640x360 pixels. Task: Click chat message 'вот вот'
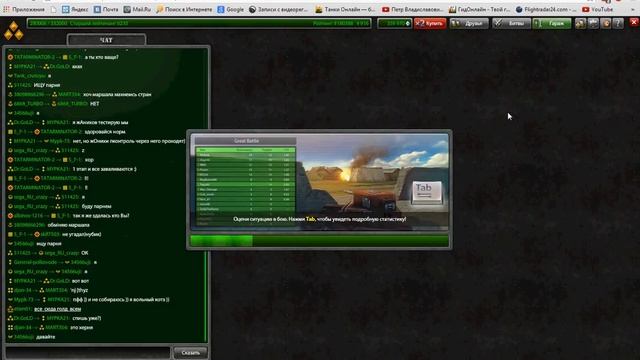click(x=80, y=281)
